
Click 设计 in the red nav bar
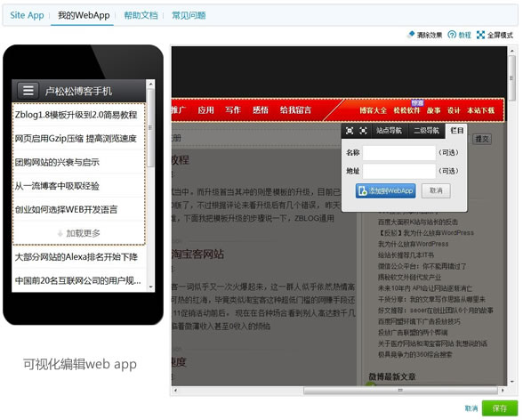click(454, 110)
